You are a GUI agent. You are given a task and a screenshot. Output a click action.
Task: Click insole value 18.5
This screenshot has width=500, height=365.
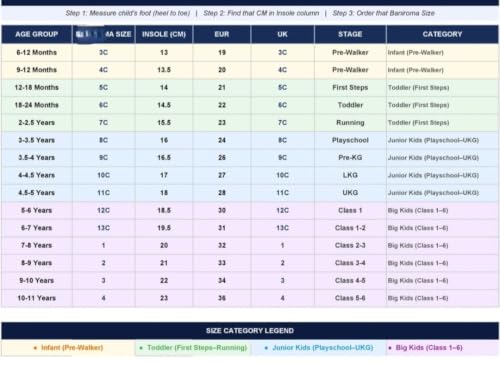[164, 210]
